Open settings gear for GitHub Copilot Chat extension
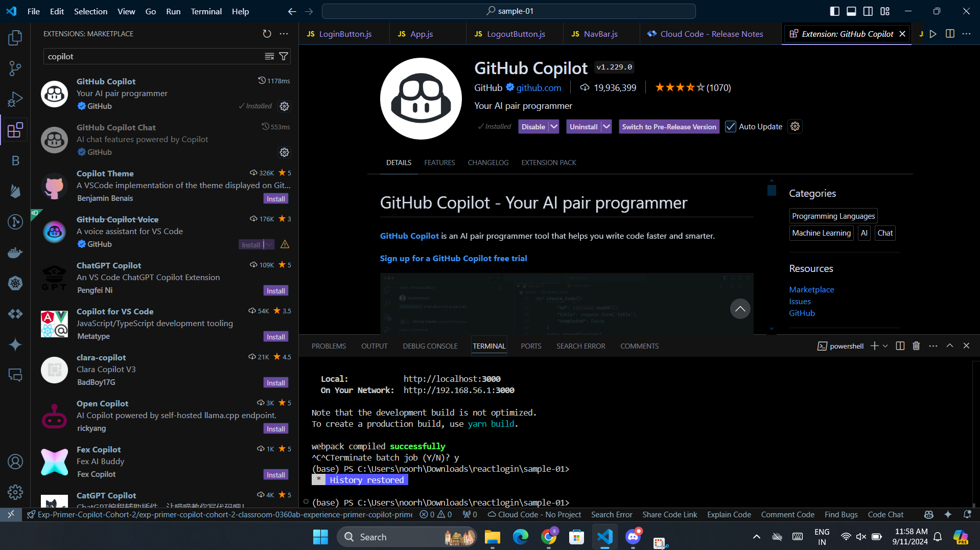 click(284, 152)
